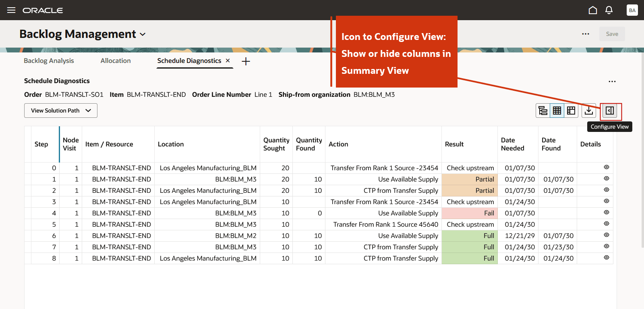644x309 pixels.
Task: View details eye icon for step 2
Action: (x=607, y=190)
